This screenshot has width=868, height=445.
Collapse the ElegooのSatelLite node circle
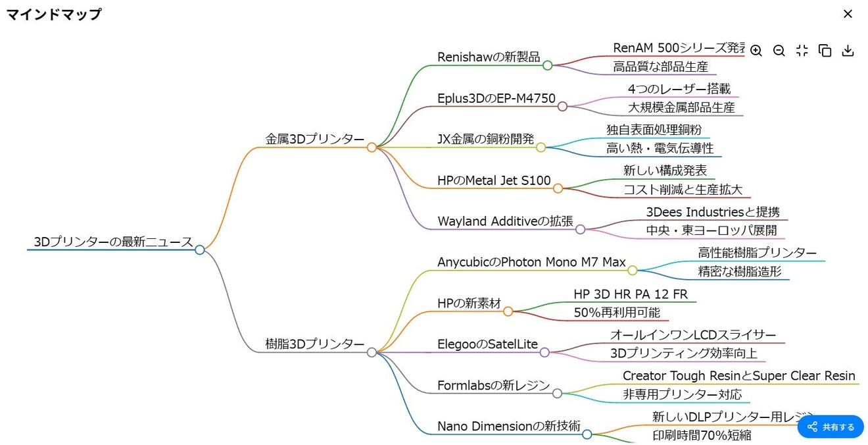[x=544, y=352]
